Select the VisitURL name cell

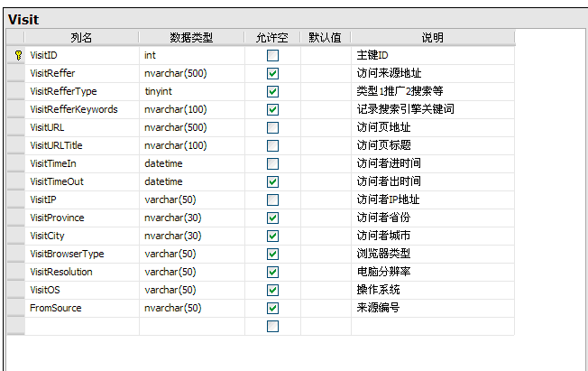tap(82, 127)
